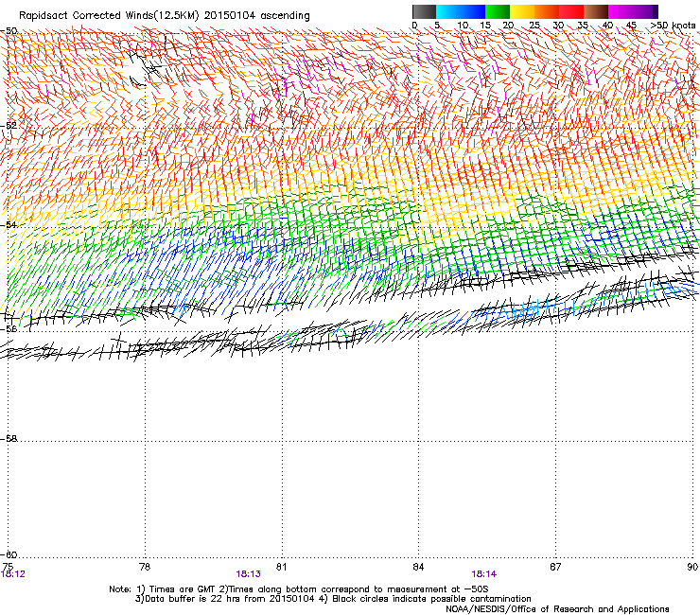Click the -54 latitude axis label
Screen dimensions: 700x615
[x=9, y=224]
